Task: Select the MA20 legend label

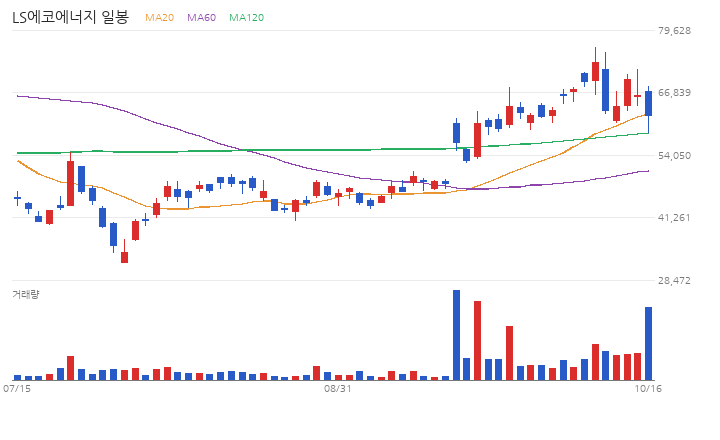Action: (159, 17)
